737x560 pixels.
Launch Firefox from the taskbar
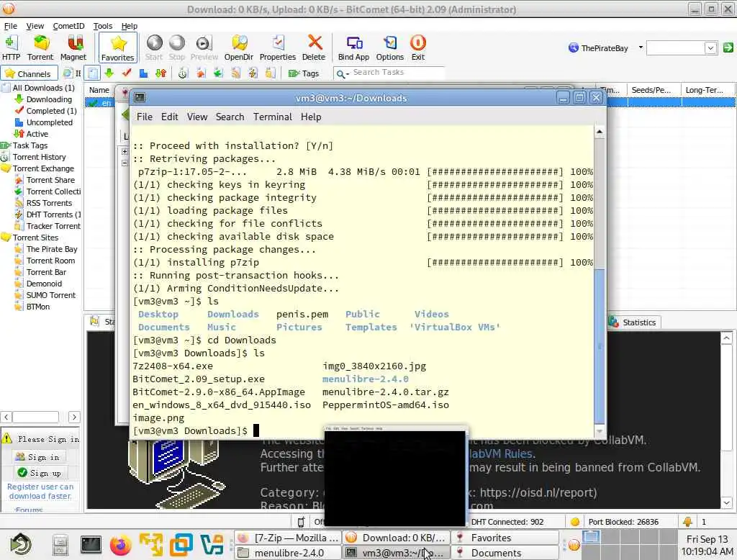pyautogui.click(x=121, y=546)
